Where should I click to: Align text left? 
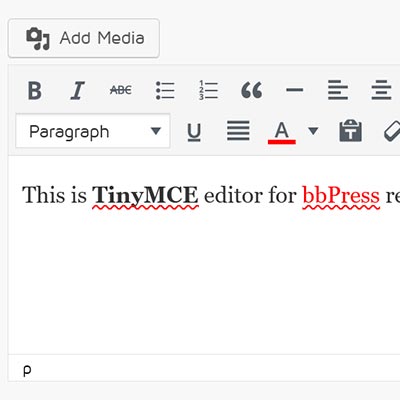click(x=338, y=90)
